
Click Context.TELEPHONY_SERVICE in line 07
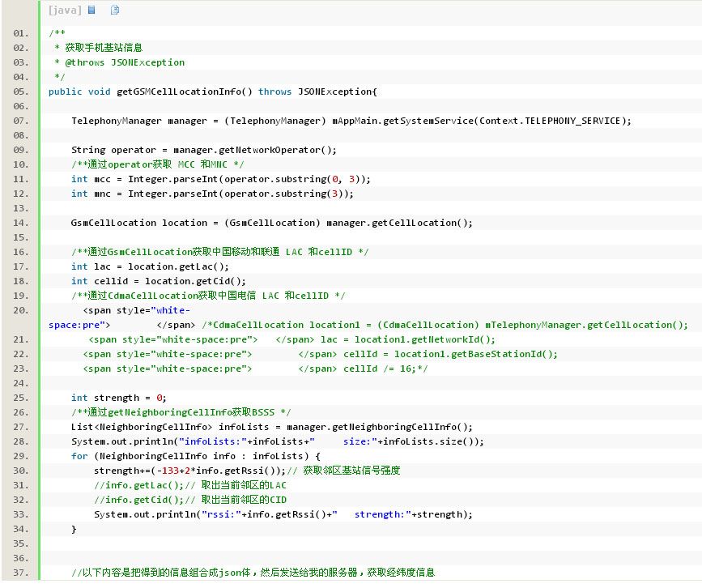550,121
